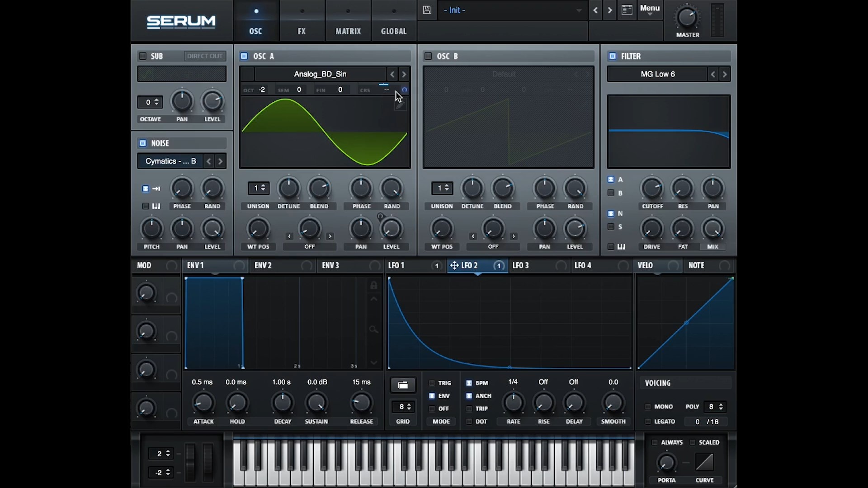
Task: Click the LFO 2 drag-assign crosshair icon
Action: (454, 265)
